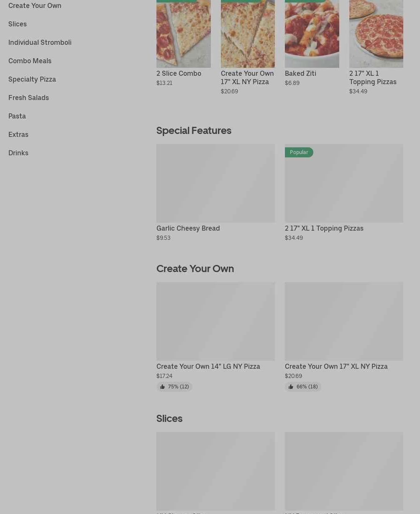Viewport: 420px width, 514px height.
Task: Open Slices in the sidebar menu
Action: 18,24
